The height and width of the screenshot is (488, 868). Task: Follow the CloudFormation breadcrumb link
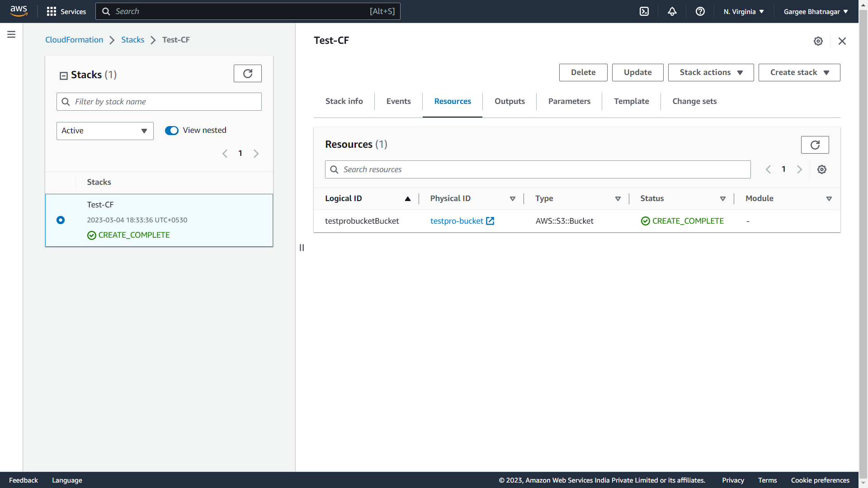[x=74, y=40]
